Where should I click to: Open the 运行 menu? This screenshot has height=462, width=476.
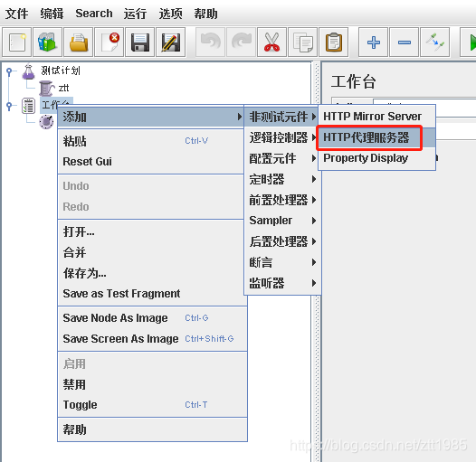coord(135,14)
